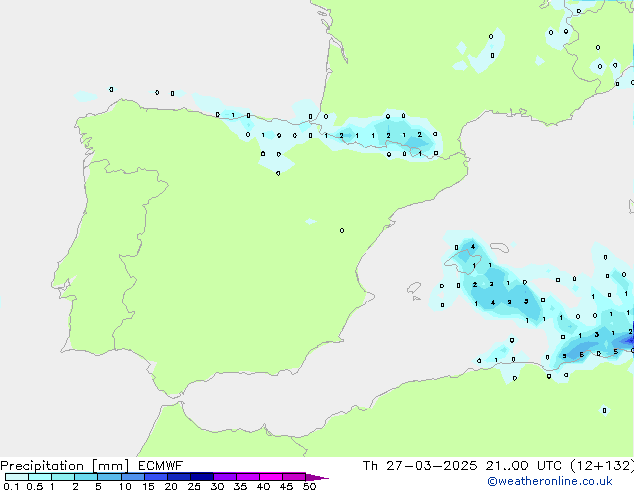
Task: Select the 2–5 mm legend color swatch
Action: coord(86,477)
